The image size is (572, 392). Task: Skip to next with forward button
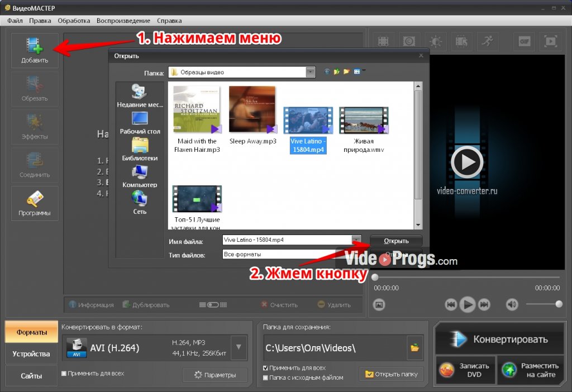(x=484, y=304)
